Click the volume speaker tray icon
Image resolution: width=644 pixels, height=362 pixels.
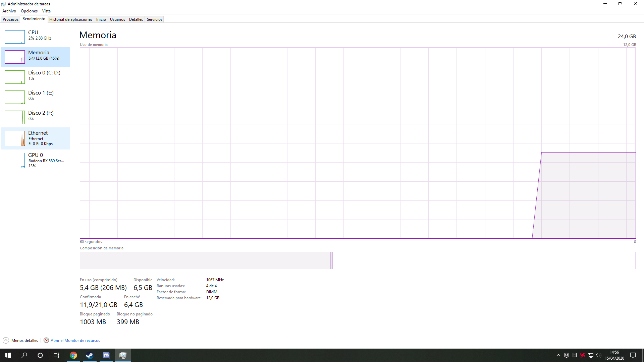[x=598, y=355]
